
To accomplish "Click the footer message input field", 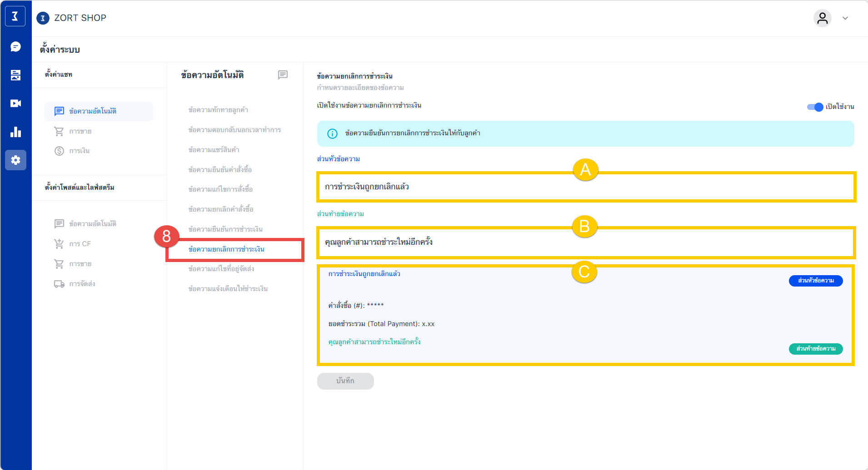I will 586,242.
